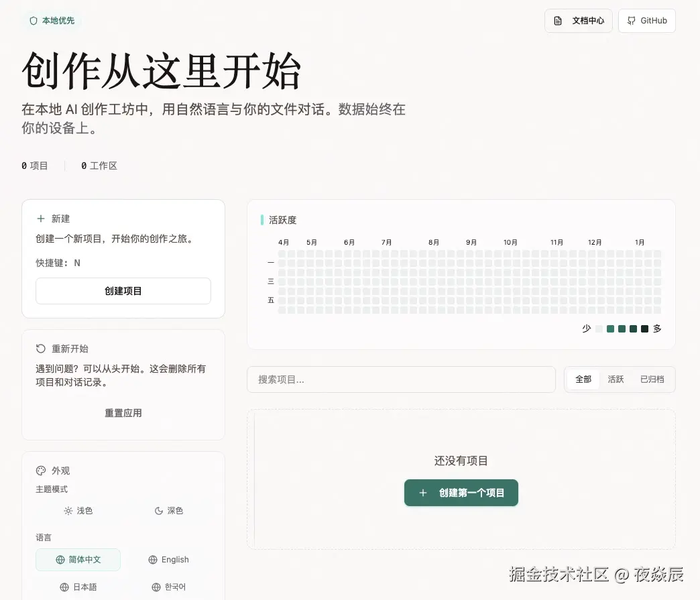Click the shield icon beside 本地优先
This screenshot has height=600, width=700.
tap(33, 21)
